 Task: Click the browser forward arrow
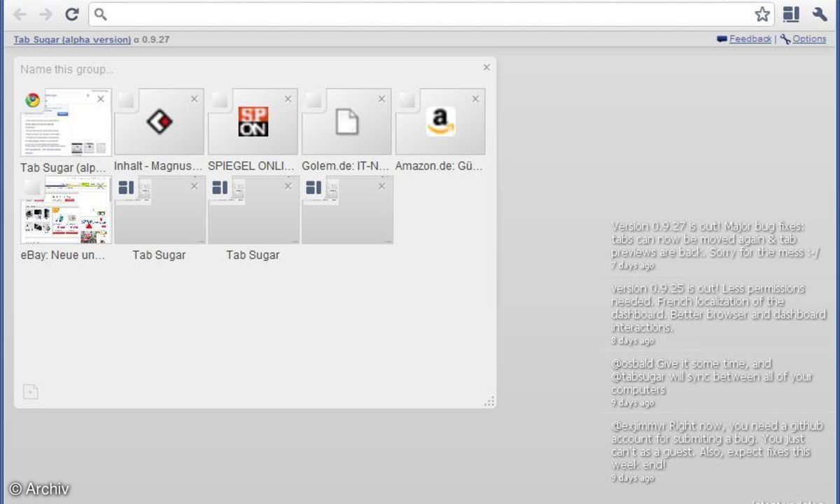coord(45,14)
